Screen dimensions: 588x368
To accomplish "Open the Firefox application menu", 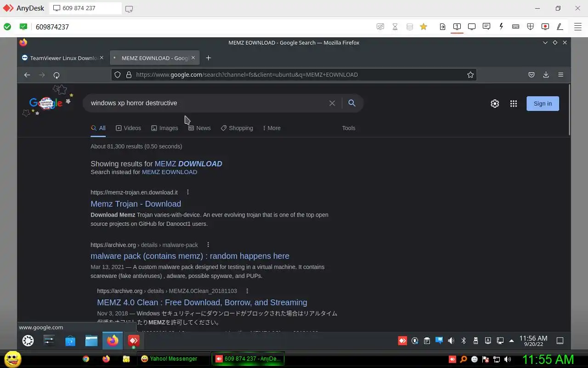I will click(x=561, y=75).
